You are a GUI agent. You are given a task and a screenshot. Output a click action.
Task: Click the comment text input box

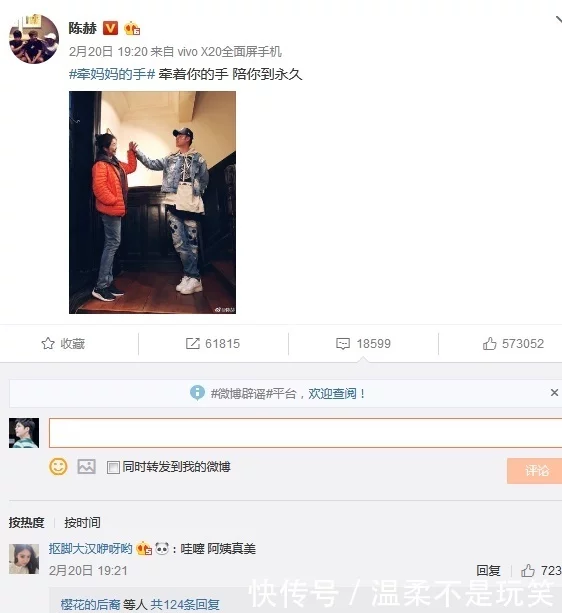point(305,432)
